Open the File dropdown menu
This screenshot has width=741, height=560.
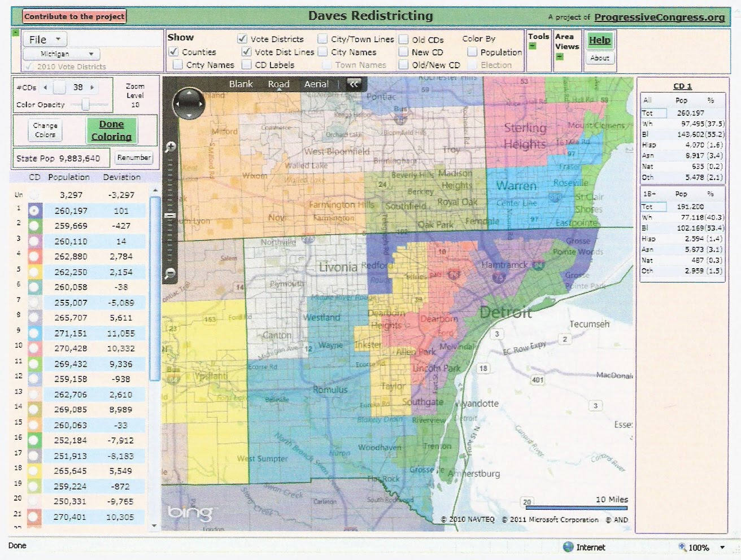pyautogui.click(x=45, y=40)
